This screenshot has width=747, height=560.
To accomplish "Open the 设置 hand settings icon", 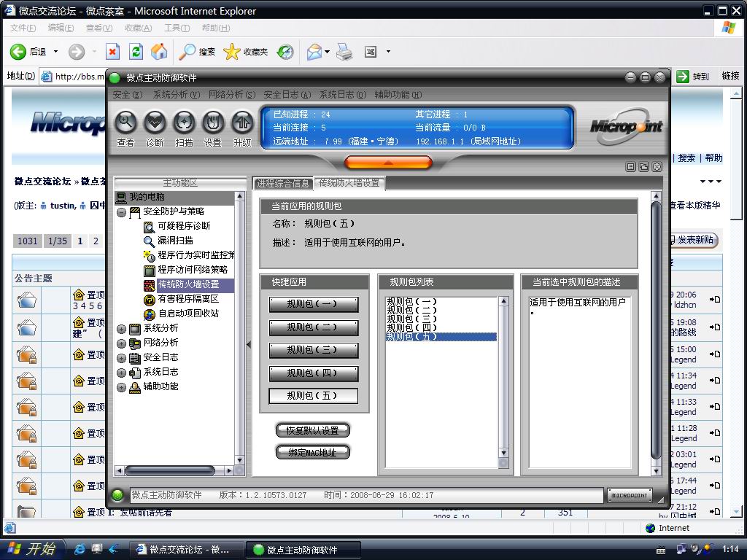I will 213,122.
